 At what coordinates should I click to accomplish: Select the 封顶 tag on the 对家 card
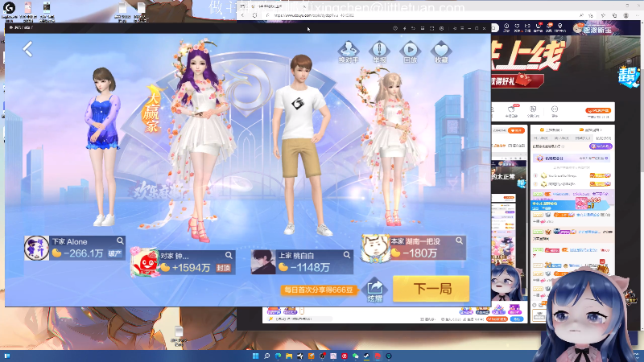[x=224, y=268]
